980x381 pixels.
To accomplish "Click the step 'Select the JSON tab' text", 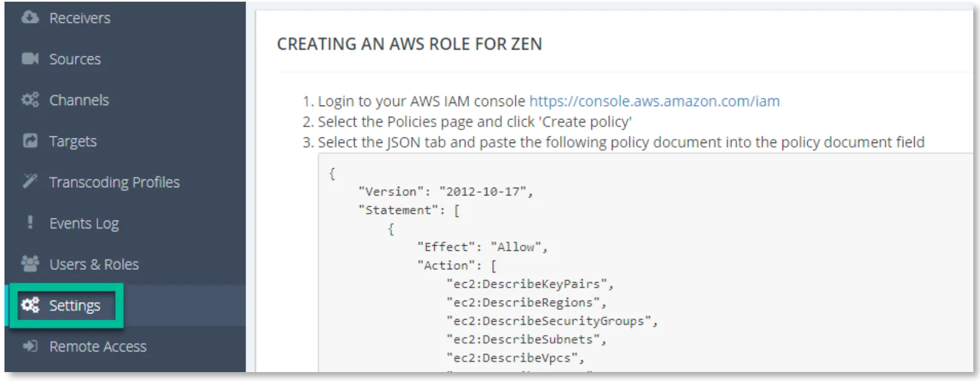I will [x=621, y=142].
